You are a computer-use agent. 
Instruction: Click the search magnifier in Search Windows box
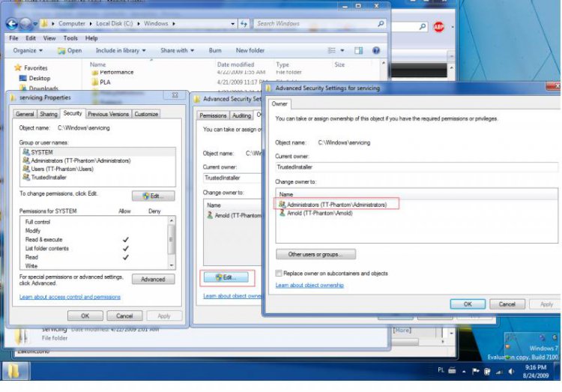(x=381, y=24)
